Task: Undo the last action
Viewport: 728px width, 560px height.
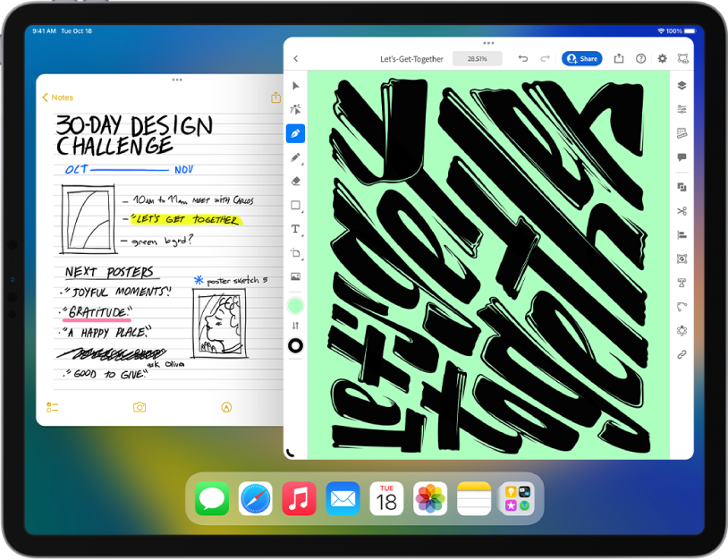Action: click(523, 58)
